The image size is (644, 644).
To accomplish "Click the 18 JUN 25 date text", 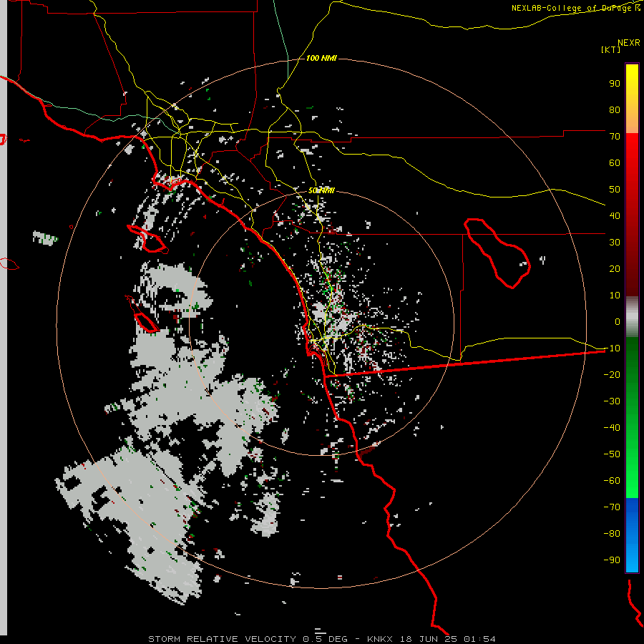I will [429, 639].
